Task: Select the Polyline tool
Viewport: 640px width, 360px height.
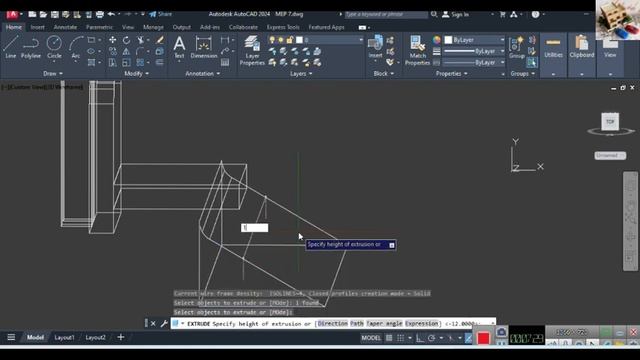Action: click(31, 47)
